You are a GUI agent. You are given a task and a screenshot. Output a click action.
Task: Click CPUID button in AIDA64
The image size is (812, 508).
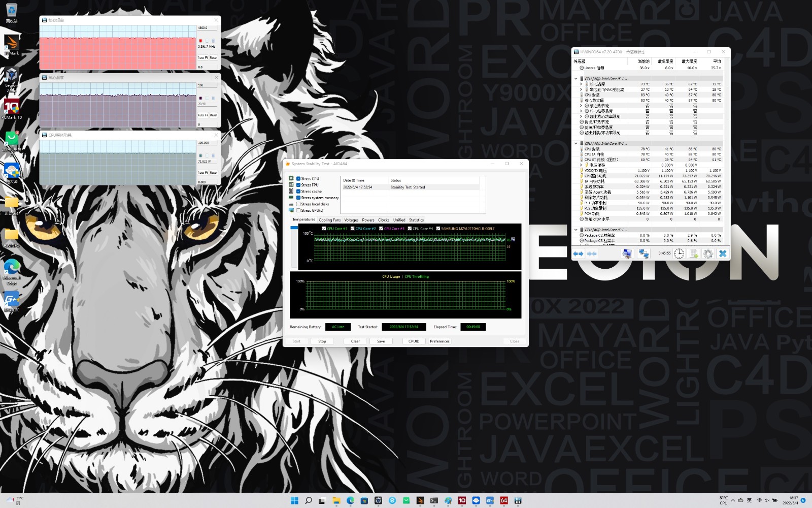(414, 341)
